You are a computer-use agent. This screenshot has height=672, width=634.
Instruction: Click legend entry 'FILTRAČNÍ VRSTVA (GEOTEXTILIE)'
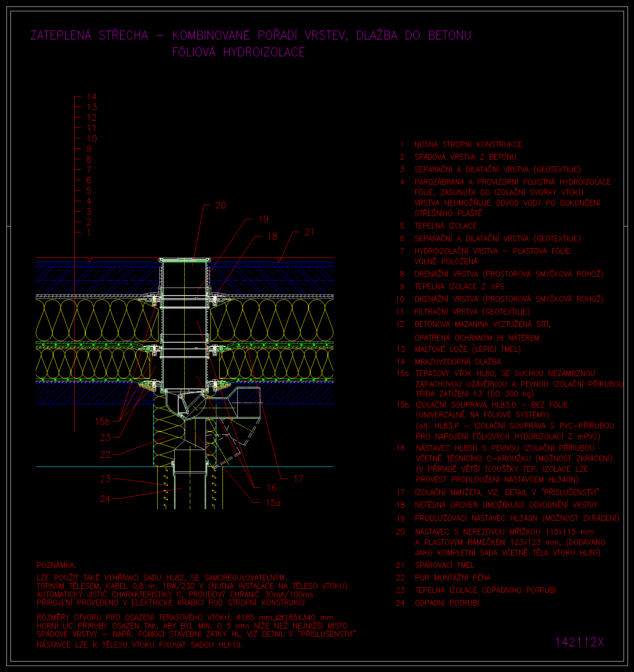(x=472, y=312)
